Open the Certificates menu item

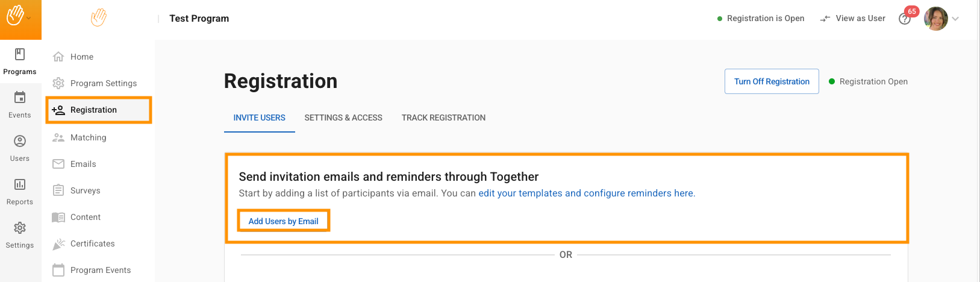tap(92, 243)
